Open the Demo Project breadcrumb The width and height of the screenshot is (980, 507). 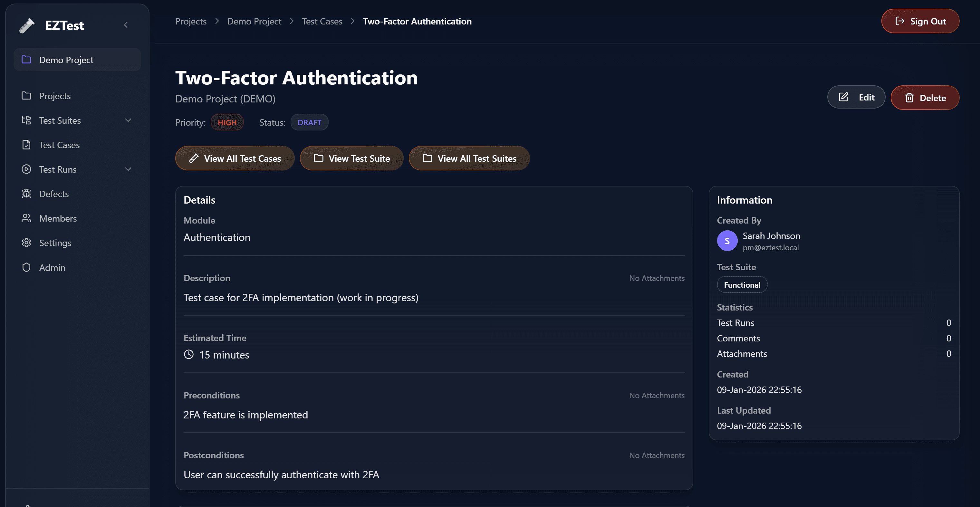pos(254,21)
